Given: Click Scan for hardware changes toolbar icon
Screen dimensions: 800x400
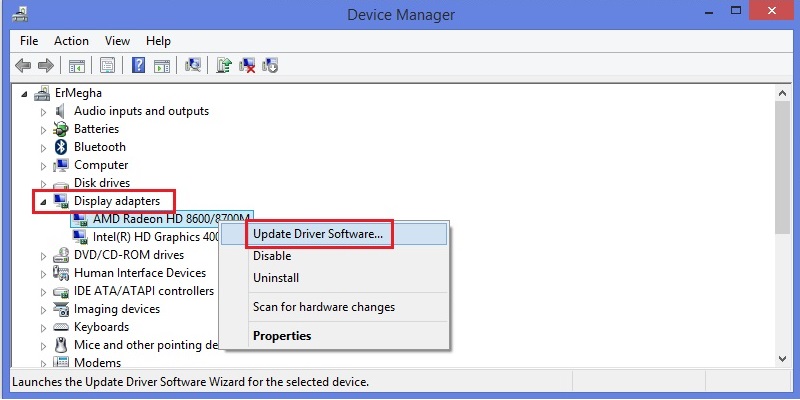Looking at the screenshot, I should click(x=193, y=65).
